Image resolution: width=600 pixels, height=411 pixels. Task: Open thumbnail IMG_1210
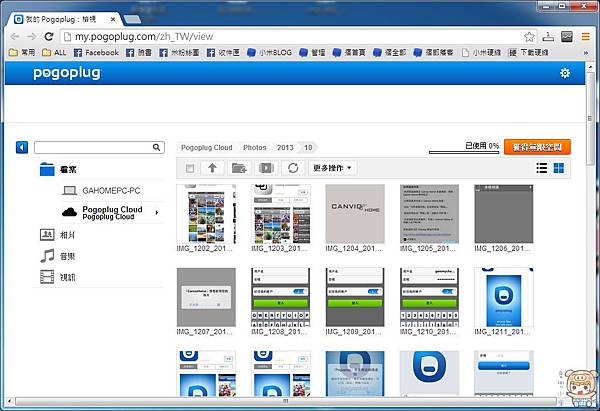pyautogui.click(x=429, y=297)
